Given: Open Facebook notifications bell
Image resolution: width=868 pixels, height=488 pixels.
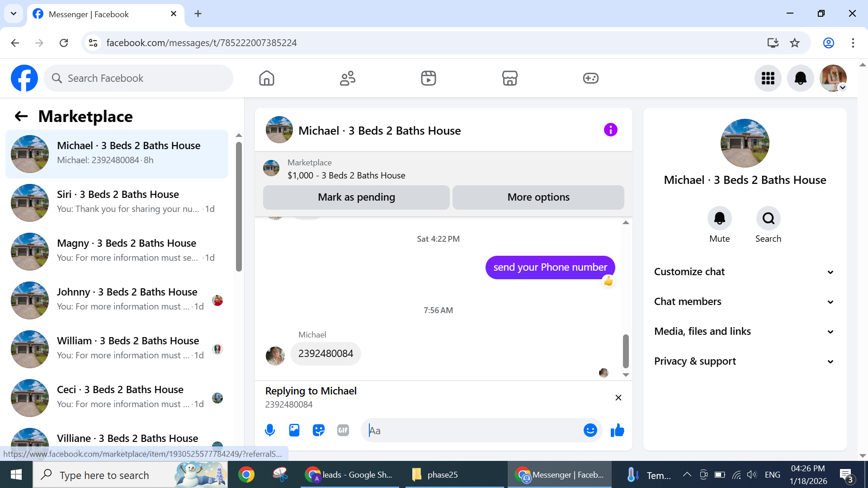Looking at the screenshot, I should click(800, 78).
